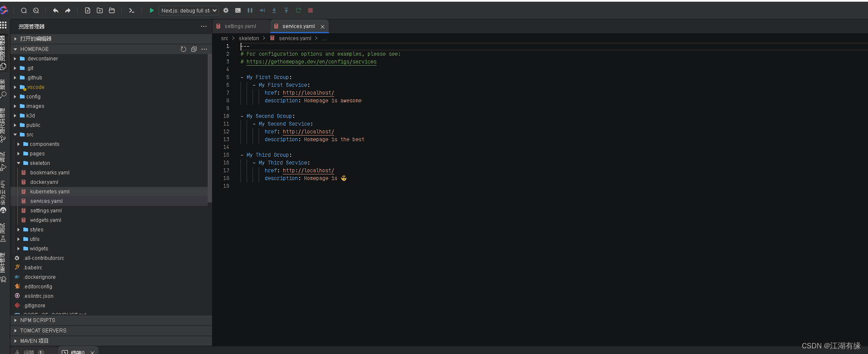Screen dimensions: 868x354
Task: Open the debug configuration dropdown
Action: (189, 10)
